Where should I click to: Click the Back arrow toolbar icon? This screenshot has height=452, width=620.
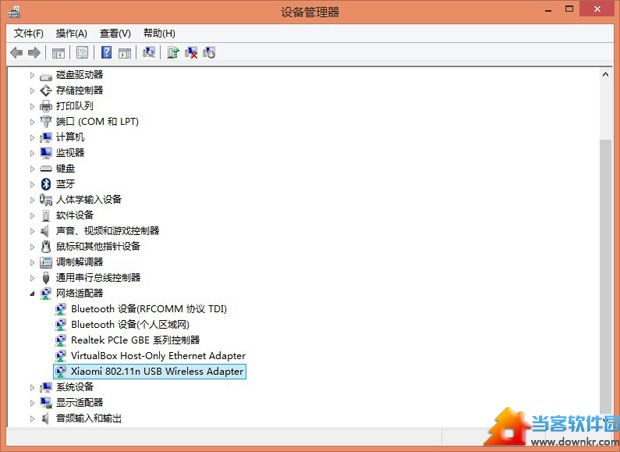click(x=17, y=53)
